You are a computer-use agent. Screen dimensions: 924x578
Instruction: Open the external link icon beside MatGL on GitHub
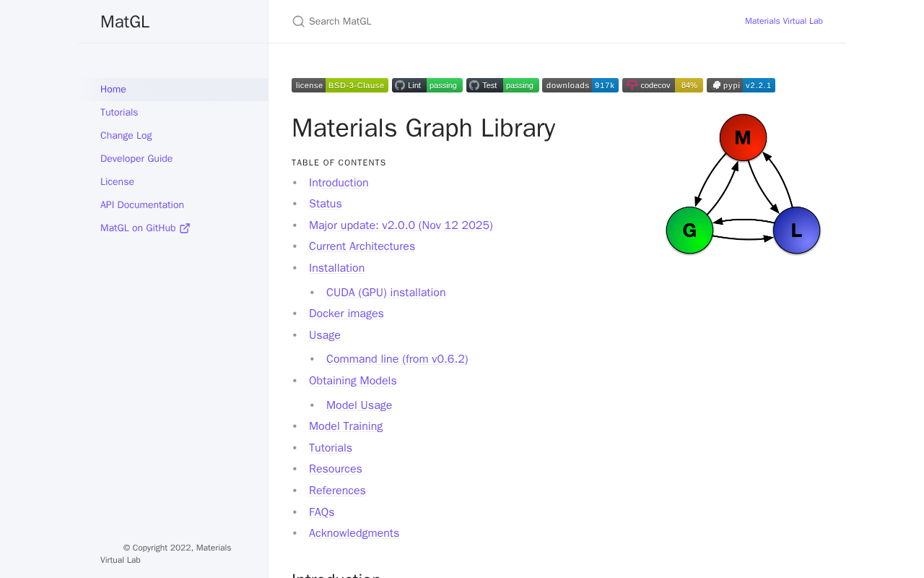click(185, 228)
